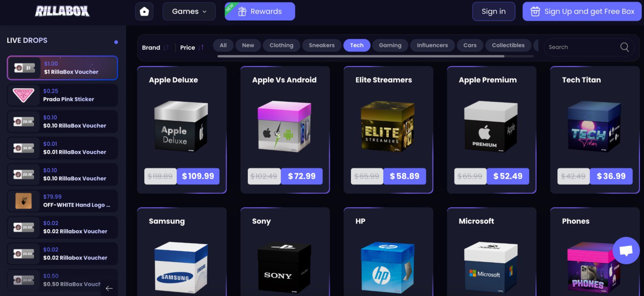Select the Tech category tab
Viewport: 644px width, 296px height.
tap(357, 45)
